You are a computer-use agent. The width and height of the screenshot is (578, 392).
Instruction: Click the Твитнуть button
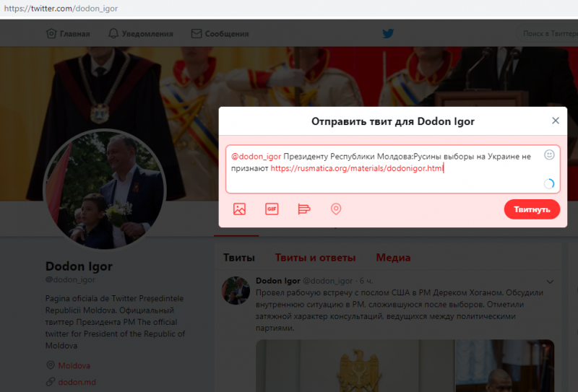coord(532,209)
